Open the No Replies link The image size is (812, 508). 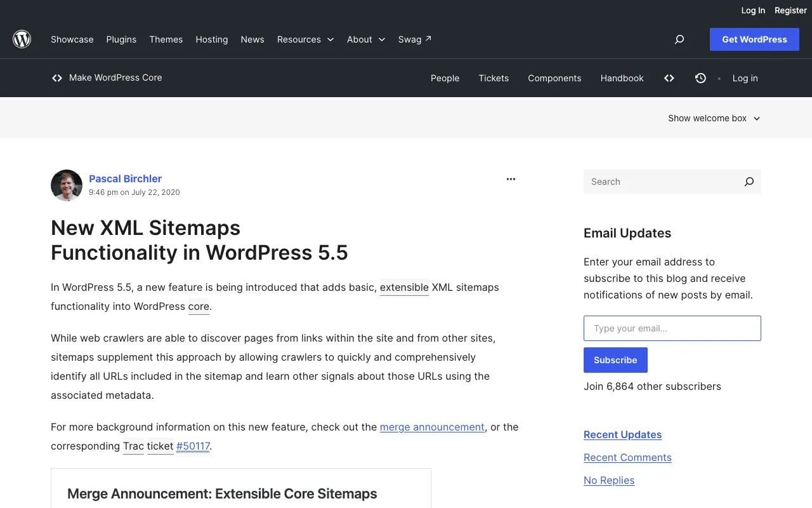[x=609, y=480]
